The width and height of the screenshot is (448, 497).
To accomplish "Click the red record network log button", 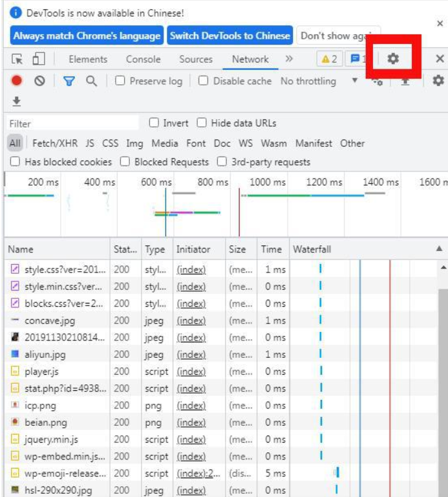I will coord(16,81).
